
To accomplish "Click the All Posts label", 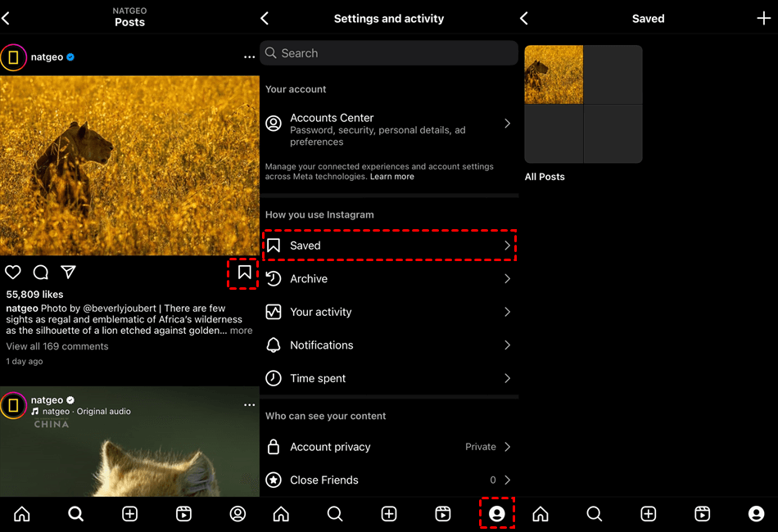I will point(545,177).
